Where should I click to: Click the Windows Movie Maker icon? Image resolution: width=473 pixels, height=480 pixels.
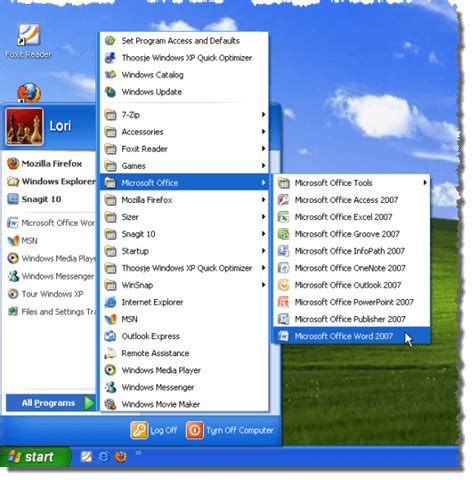click(110, 404)
